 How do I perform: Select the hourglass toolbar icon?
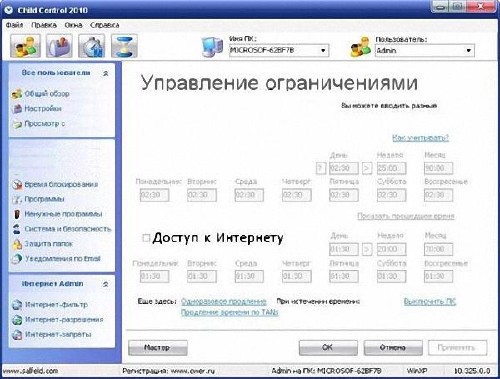click(x=124, y=46)
